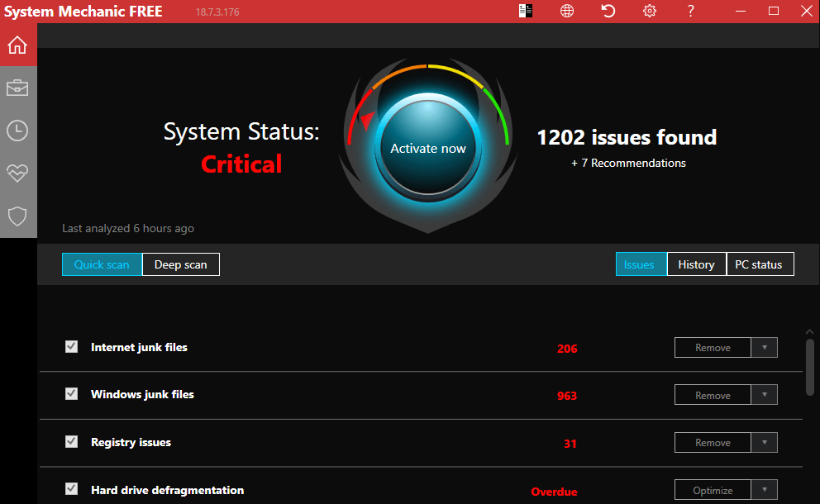The height and width of the screenshot is (504, 820).
Task: Switch to Quick scan tab
Action: pos(102,264)
